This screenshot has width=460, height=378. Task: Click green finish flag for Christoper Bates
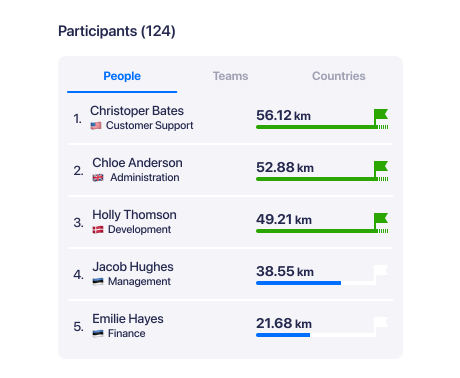(381, 117)
